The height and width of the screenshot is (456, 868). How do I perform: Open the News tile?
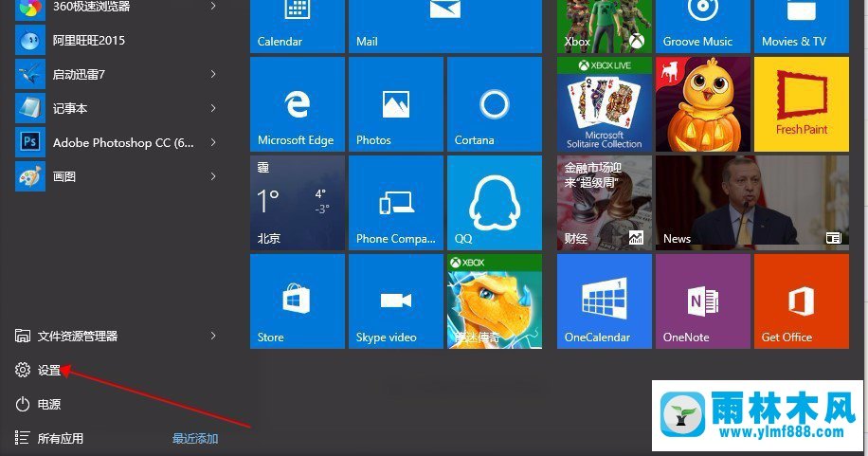tap(751, 203)
